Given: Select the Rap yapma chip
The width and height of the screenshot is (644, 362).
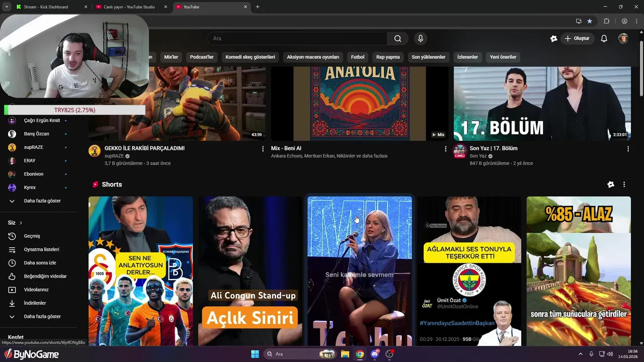Looking at the screenshot, I should point(388,57).
